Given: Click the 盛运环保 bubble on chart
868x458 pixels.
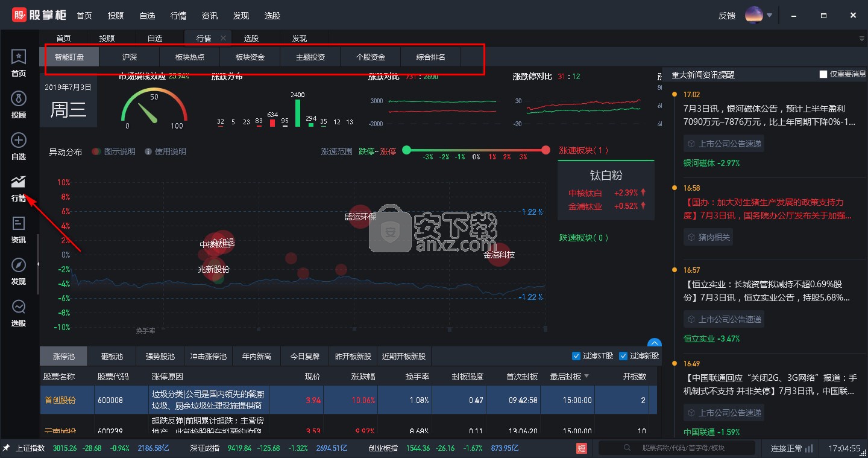Looking at the screenshot, I should click(360, 216).
